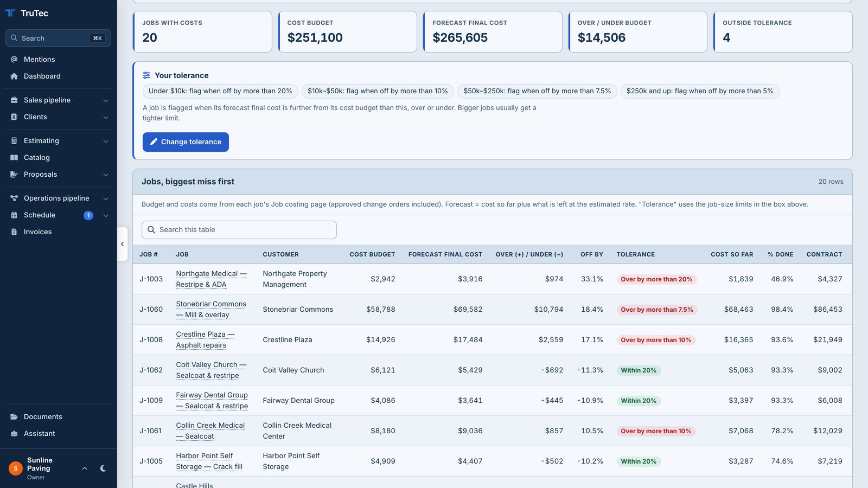This screenshot has width=868, height=488.
Task: Expand the Sales pipeline submenu chevron
Action: coord(106,100)
